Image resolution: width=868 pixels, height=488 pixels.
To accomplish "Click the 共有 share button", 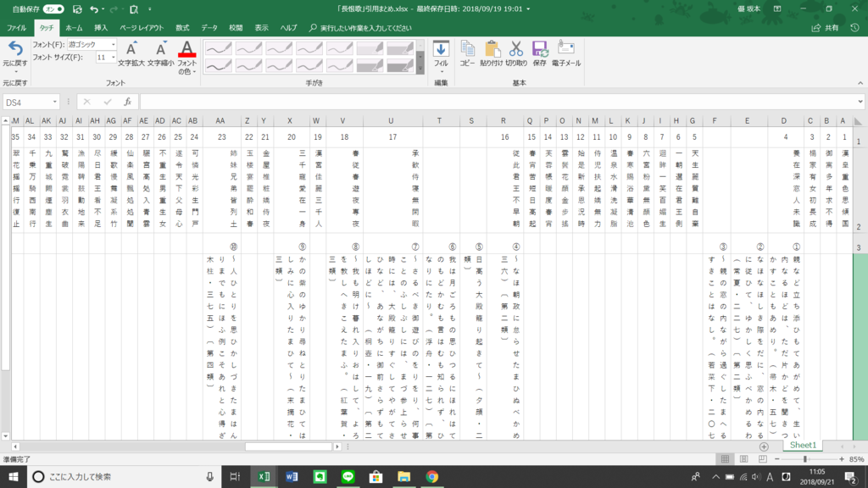I will tap(826, 28).
